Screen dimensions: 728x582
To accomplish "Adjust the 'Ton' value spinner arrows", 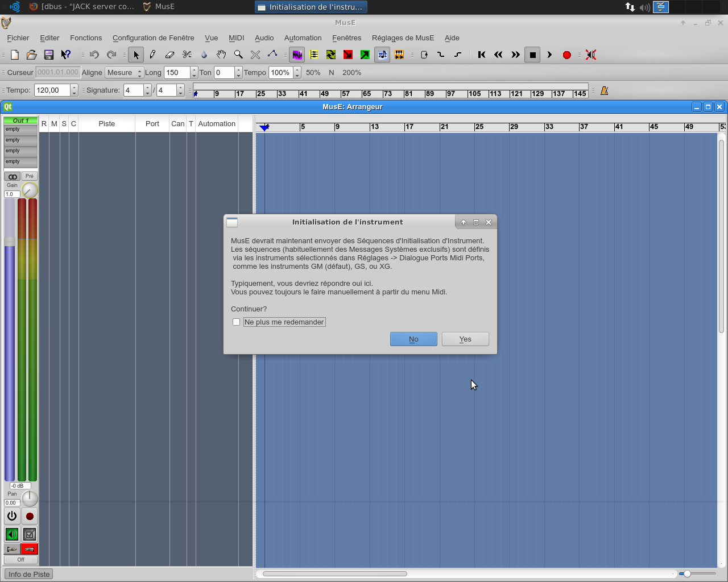I will pos(238,73).
